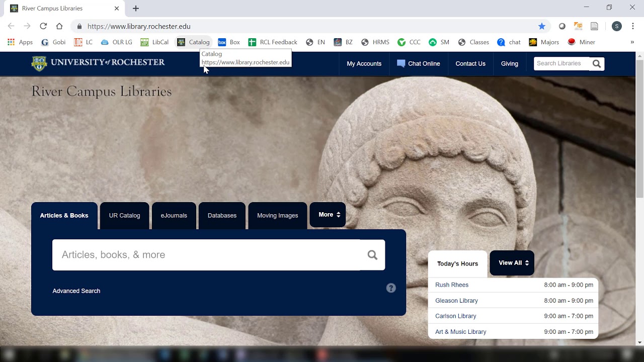Viewport: 644px width, 362px height.
Task: Open the Carlson Library link
Action: coord(456,316)
